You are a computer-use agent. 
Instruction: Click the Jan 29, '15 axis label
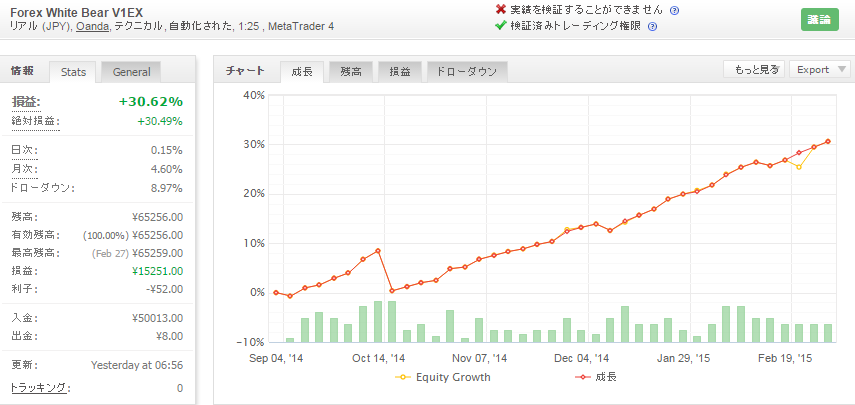pos(684,358)
